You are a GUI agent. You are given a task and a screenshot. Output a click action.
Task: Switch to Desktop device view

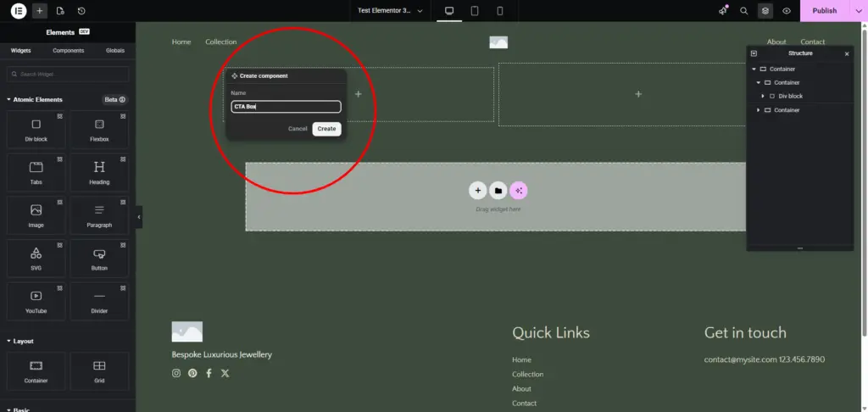pos(449,10)
